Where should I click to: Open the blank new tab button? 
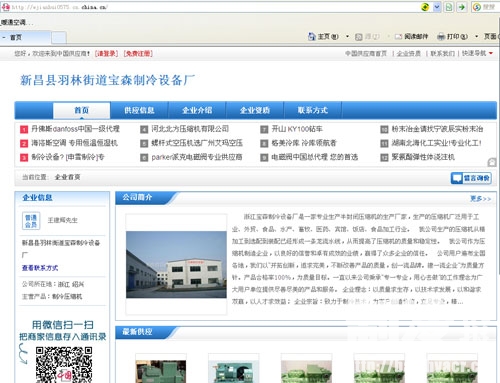pos(59,37)
